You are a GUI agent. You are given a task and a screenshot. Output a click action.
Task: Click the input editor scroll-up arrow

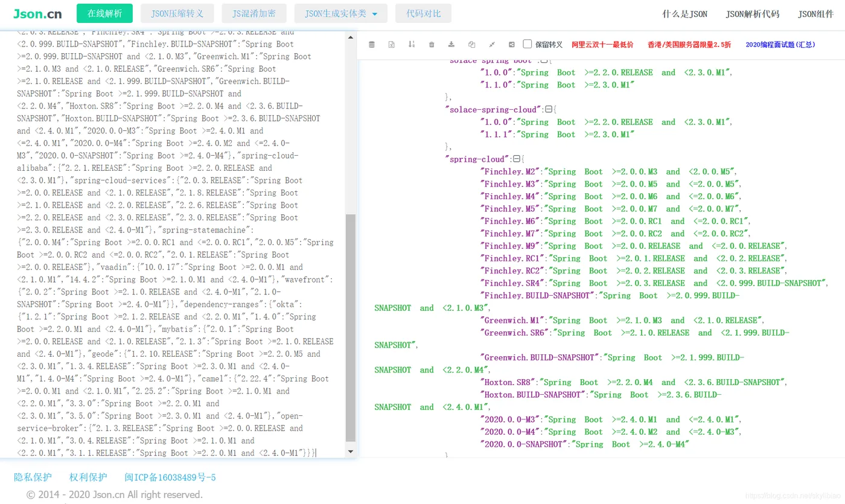coord(350,37)
